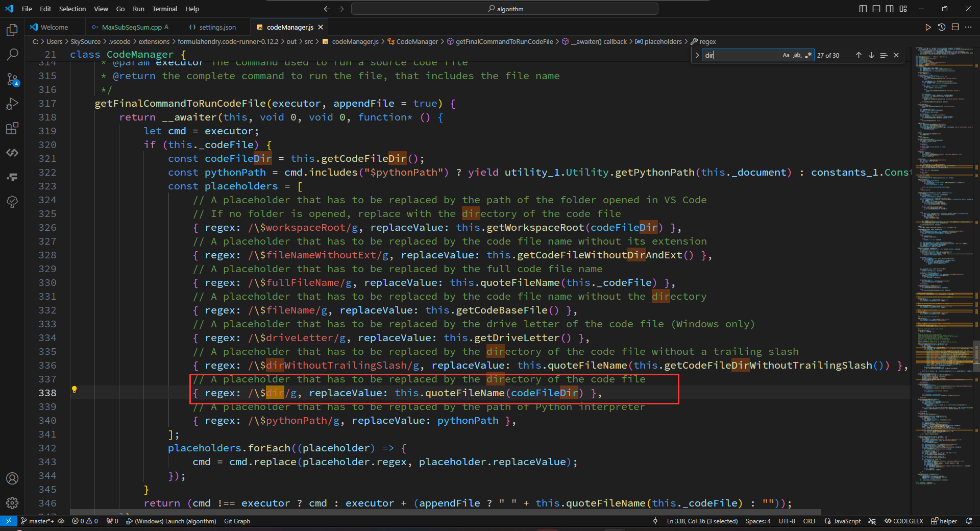Click the 'master*+' git branch in status bar
Viewport: 980px width, 531px height.
(37, 521)
